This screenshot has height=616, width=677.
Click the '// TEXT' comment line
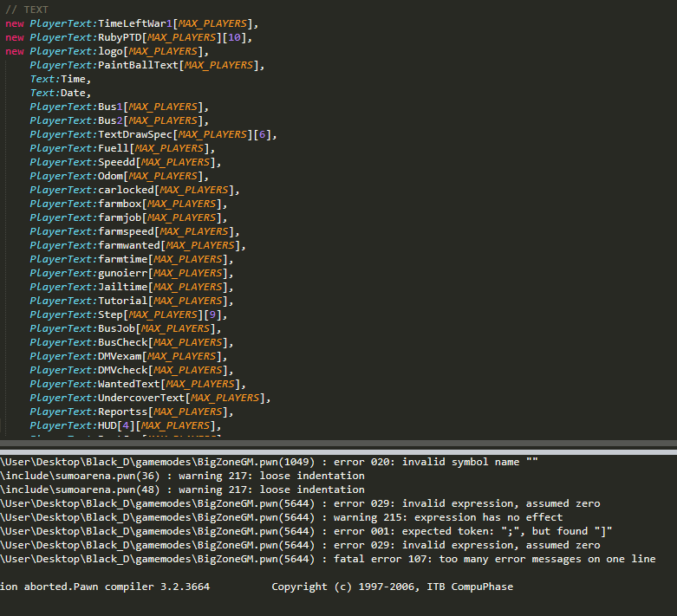(27, 10)
